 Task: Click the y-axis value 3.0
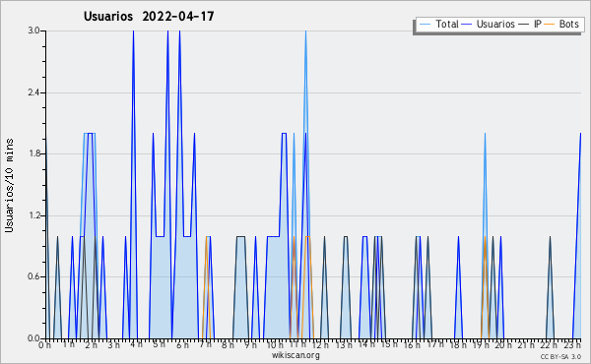(34, 30)
